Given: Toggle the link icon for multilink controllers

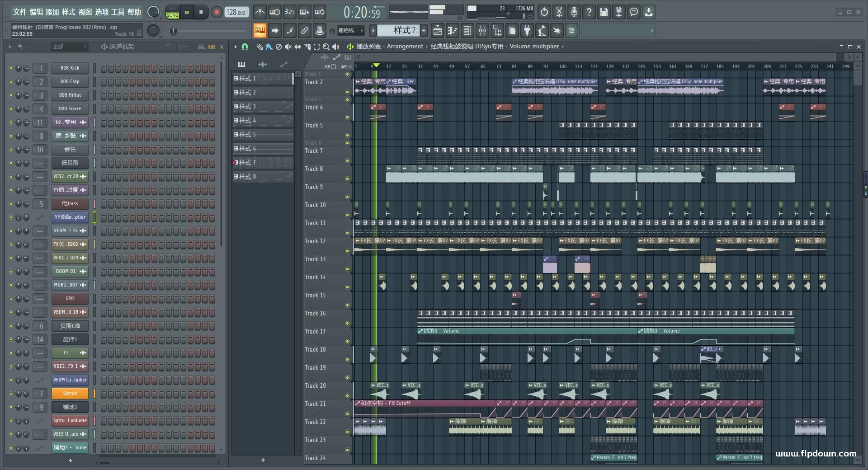Looking at the screenshot, I should (305, 31).
